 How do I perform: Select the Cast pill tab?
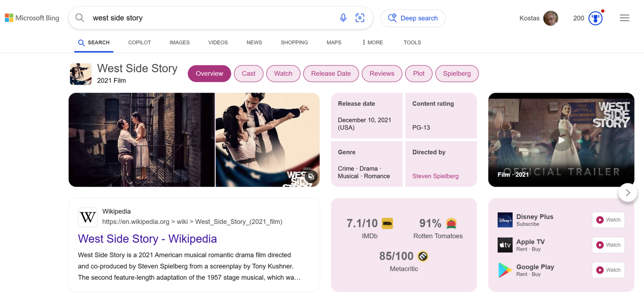click(248, 74)
